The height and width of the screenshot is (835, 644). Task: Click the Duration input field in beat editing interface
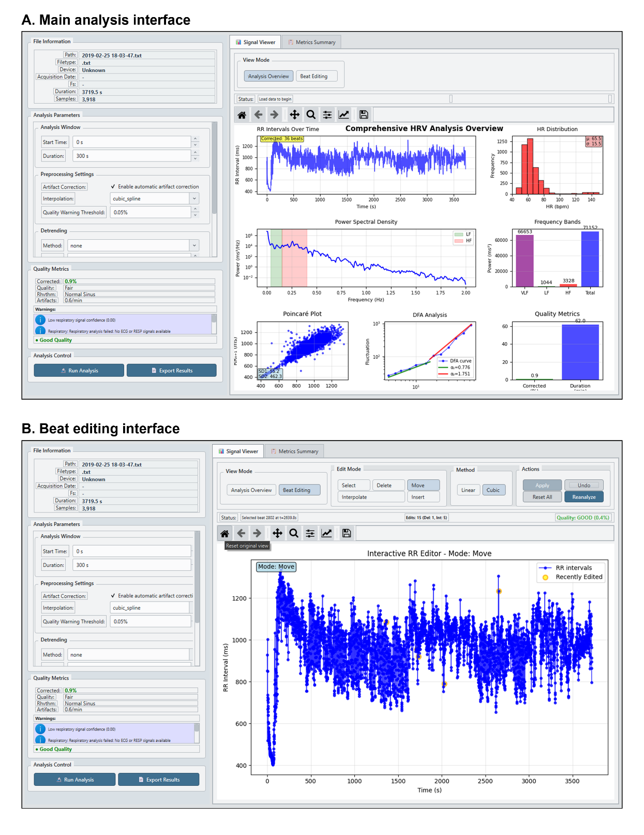point(132,565)
